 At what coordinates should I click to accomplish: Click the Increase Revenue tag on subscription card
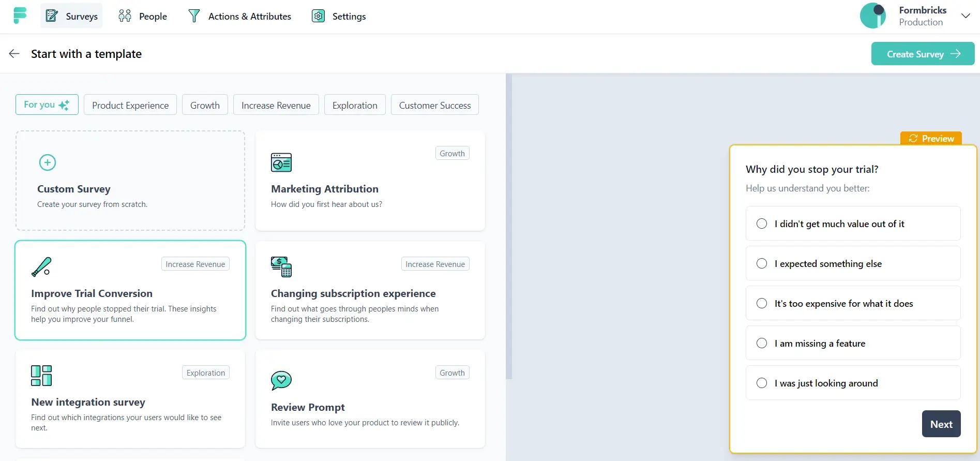[x=435, y=264]
